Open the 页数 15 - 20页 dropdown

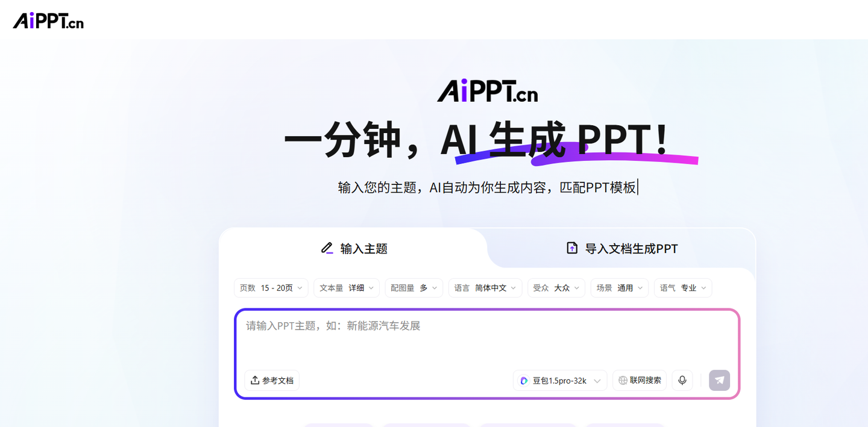tap(271, 288)
